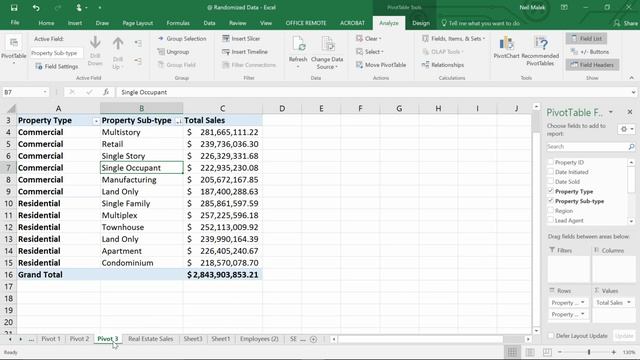Viewport: 640px width, 360px height.
Task: Click the zoom in plus button
Action: click(x=613, y=352)
